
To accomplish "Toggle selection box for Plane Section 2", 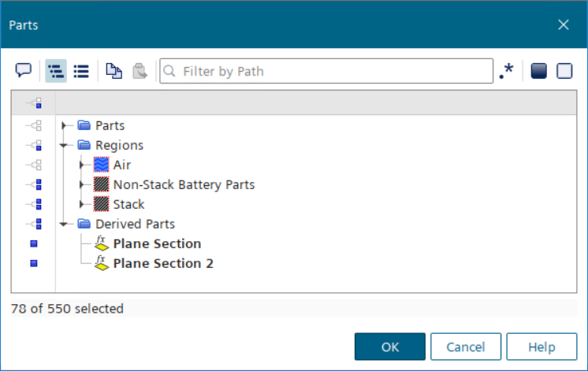I will [34, 264].
